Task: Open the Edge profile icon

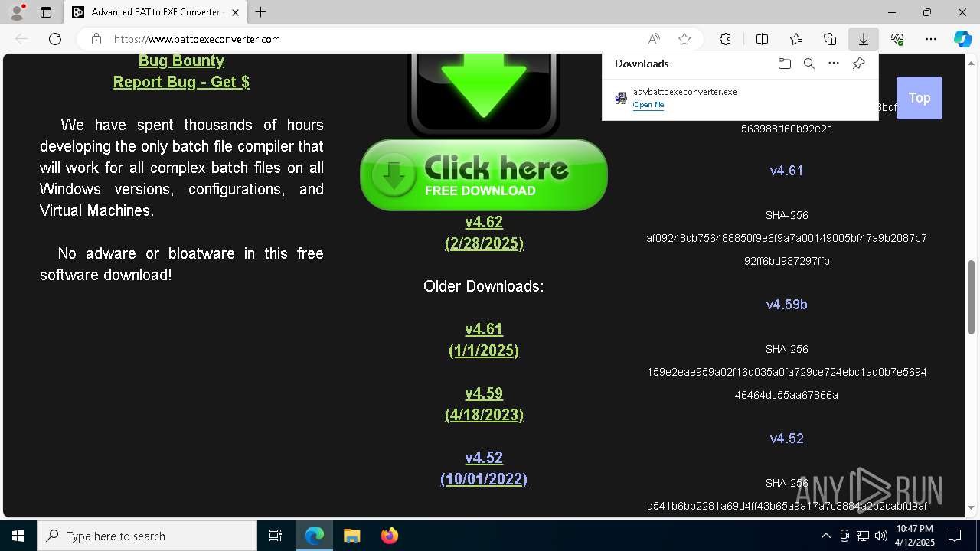Action: [x=17, y=12]
